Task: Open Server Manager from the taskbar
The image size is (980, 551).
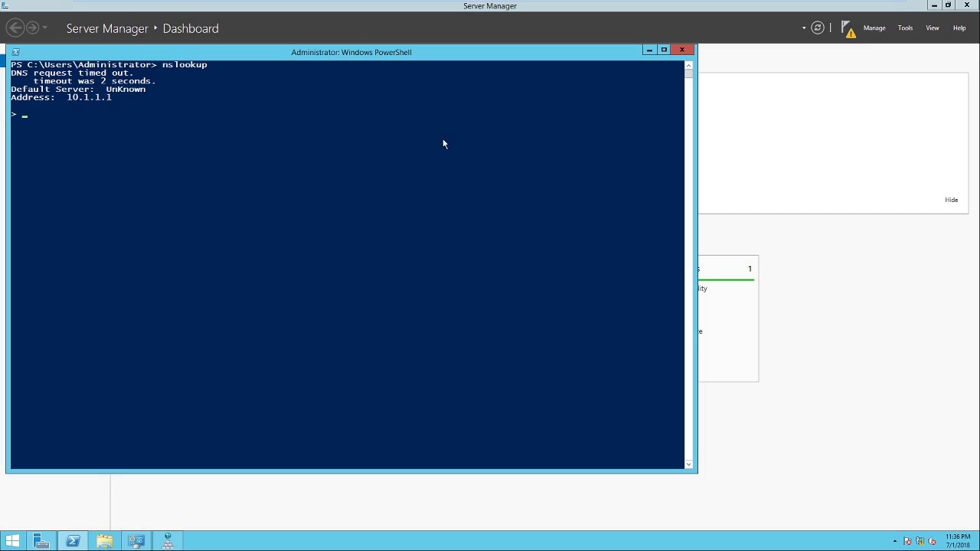Action: [x=41, y=541]
